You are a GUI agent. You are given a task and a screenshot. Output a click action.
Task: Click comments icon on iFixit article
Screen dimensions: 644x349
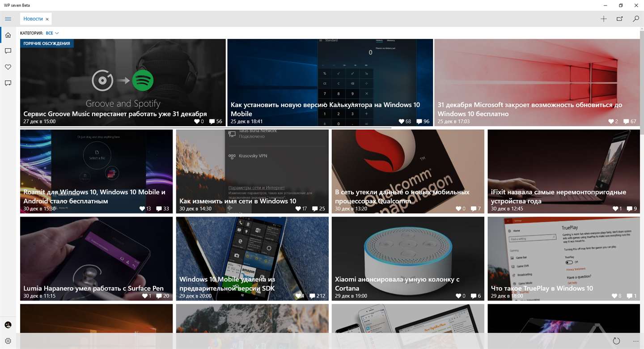630,209
